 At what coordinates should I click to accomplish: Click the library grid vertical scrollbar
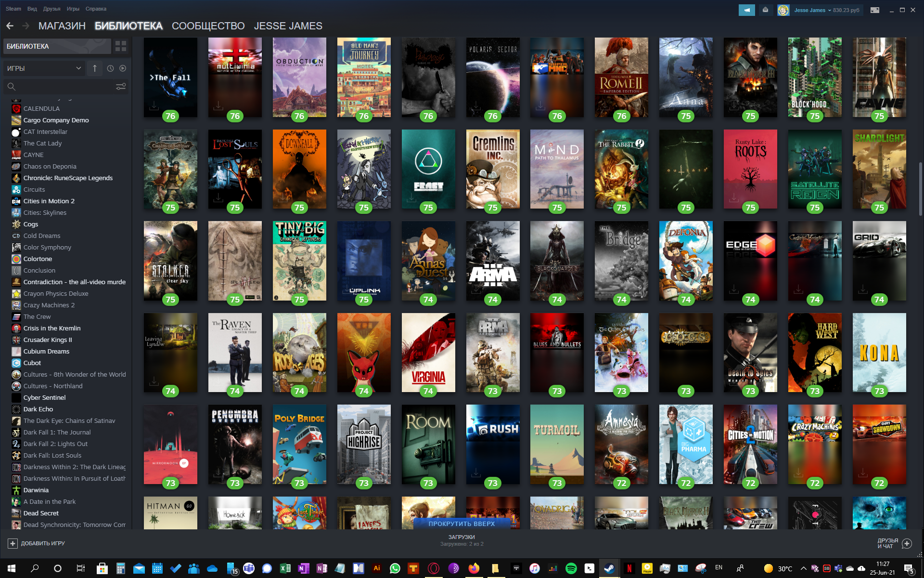coord(920,189)
